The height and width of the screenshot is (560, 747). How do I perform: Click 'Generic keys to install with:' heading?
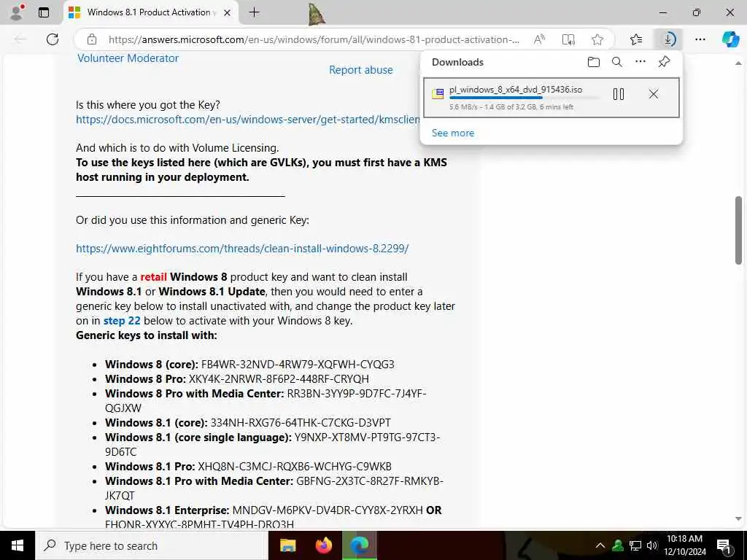pos(146,335)
